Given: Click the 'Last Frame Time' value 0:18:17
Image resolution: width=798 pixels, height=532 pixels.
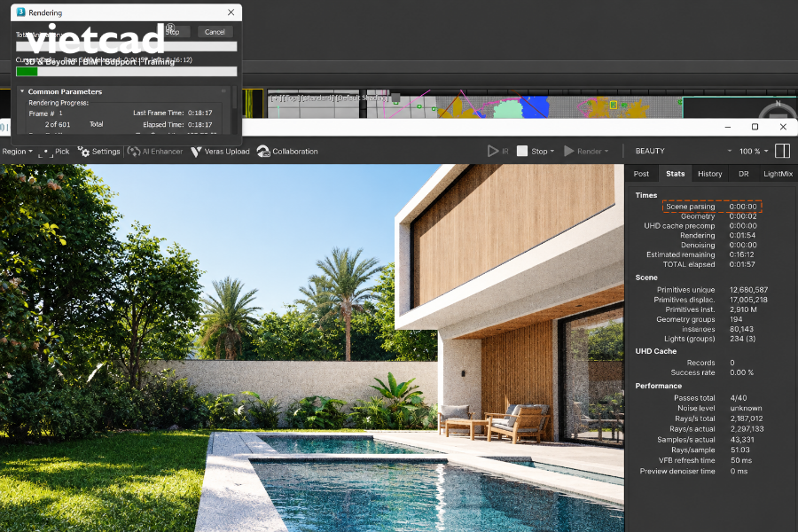Looking at the screenshot, I should [200, 113].
